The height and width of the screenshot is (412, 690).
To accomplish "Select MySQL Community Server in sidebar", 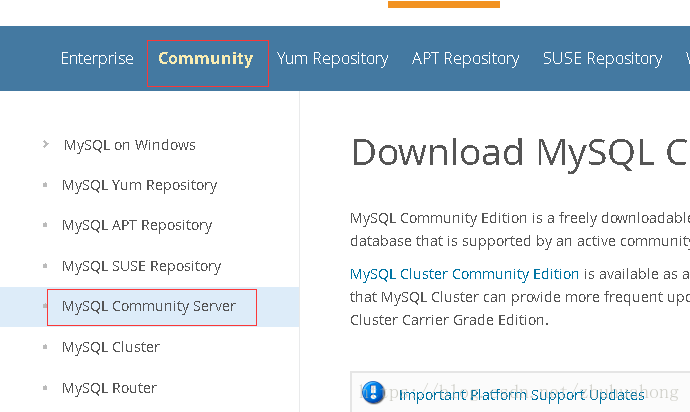I will (149, 306).
